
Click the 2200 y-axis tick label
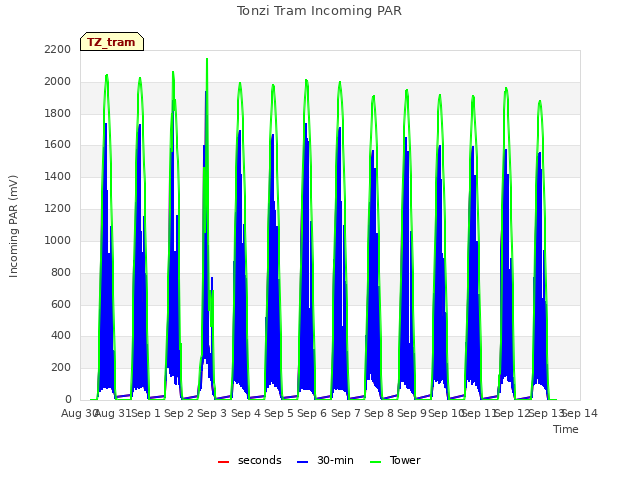[x=58, y=50]
